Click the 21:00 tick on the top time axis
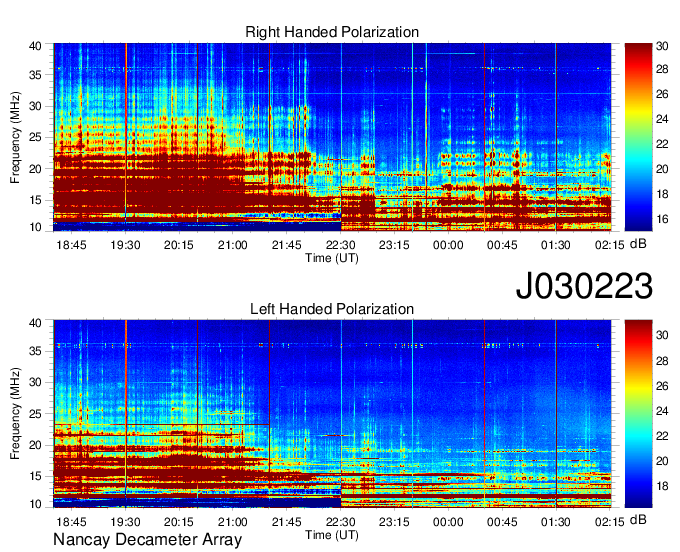The width and height of the screenshot is (680, 552). tap(232, 245)
